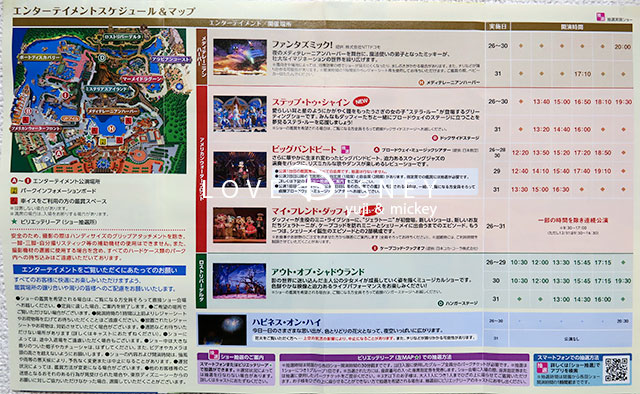The width and height of the screenshot is (640, 394).
Task: Click the red NEW badge beside ステップ・トゥ・シャイン
Action: [x=361, y=101]
